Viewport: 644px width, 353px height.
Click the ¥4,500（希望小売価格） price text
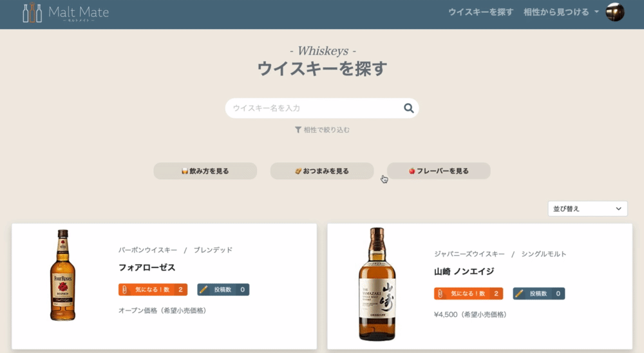point(470,314)
